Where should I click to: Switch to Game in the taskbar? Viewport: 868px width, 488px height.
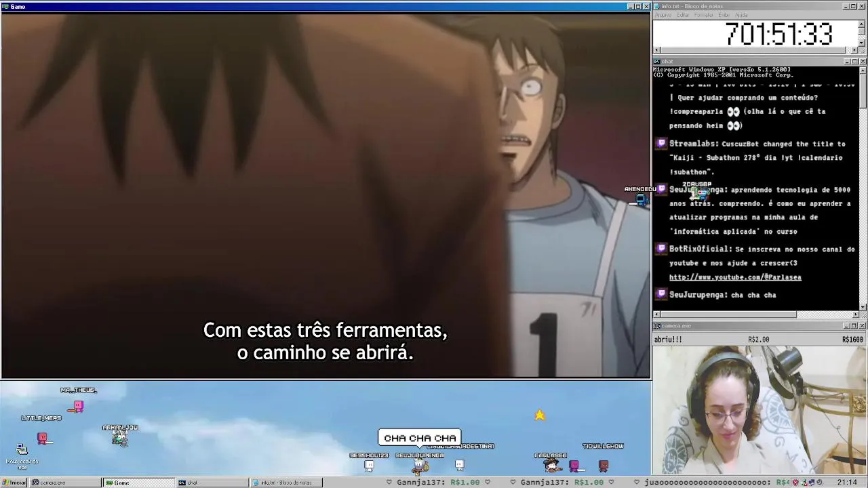coord(138,483)
